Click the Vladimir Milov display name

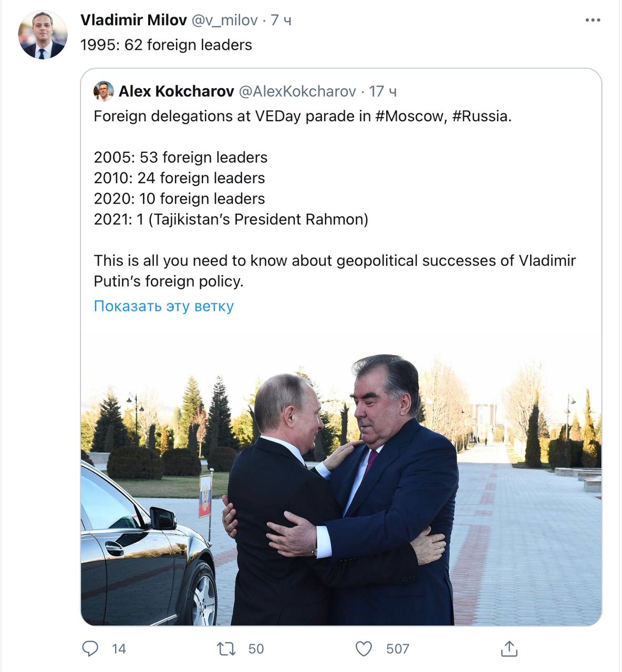(x=133, y=20)
